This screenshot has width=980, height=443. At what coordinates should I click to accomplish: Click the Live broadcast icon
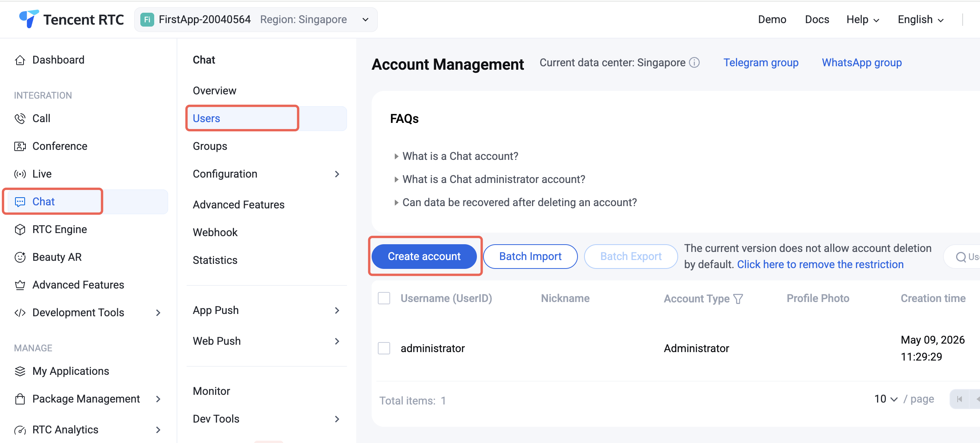[x=20, y=174]
